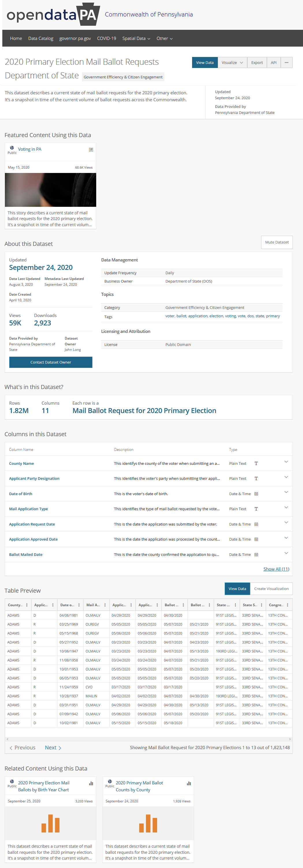Click the ballot tag link
Viewport: 303px width, 868px height.
point(181,316)
